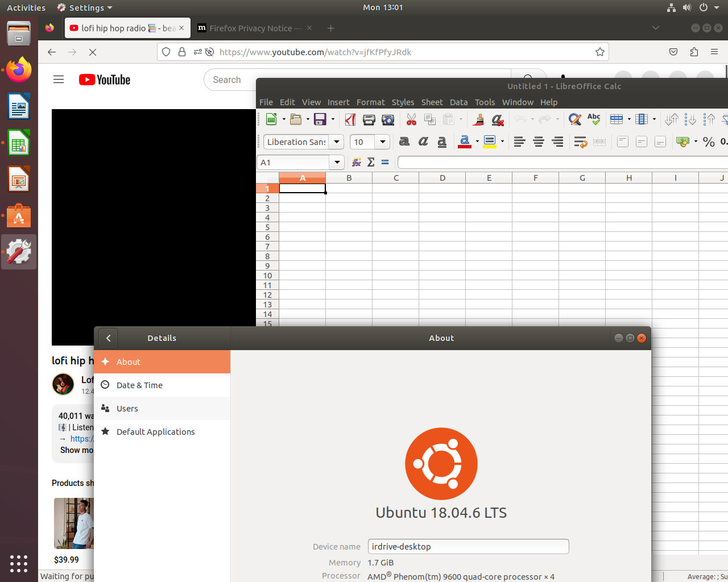728x582 pixels.
Task: Open the Sheet menu in Calc
Action: (x=432, y=102)
